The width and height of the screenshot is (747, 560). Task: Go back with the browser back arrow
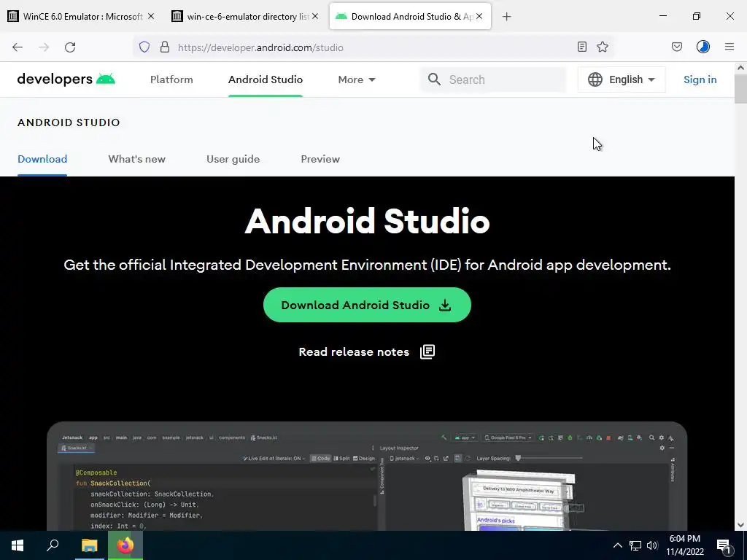18,47
